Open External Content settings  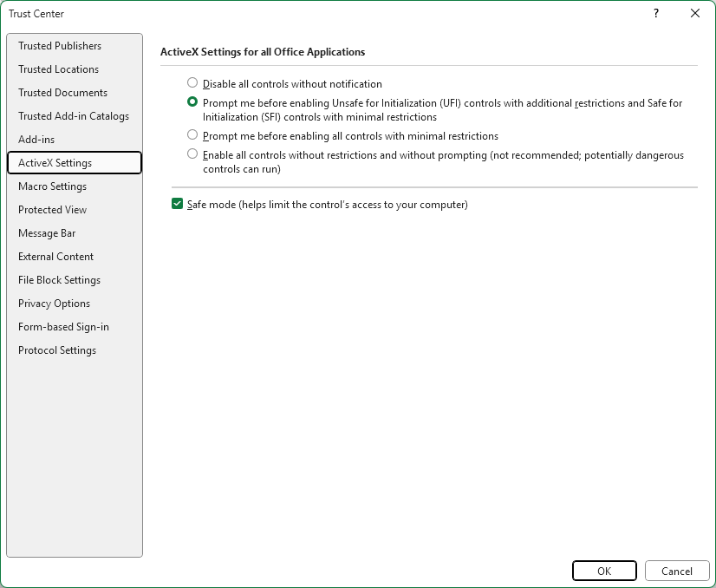coord(55,256)
